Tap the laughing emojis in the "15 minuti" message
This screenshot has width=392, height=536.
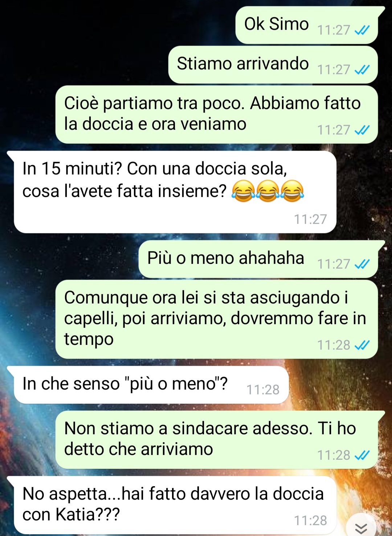268,191
